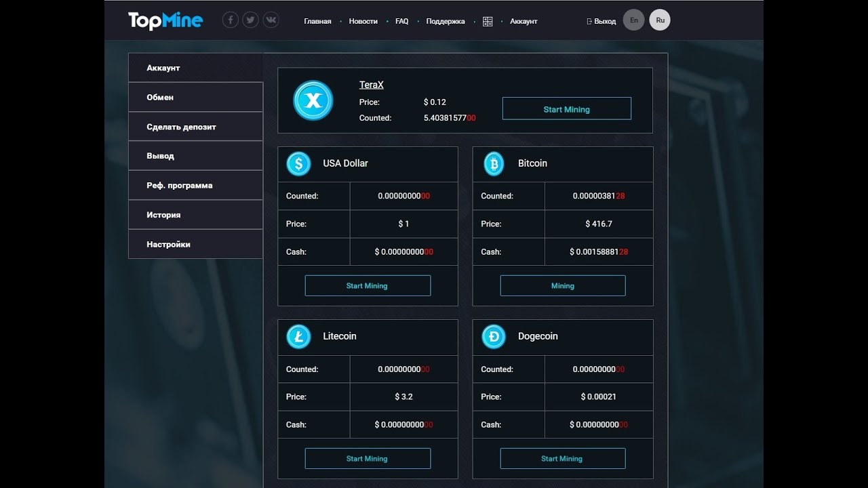The width and height of the screenshot is (868, 488).
Task: Click the grid icon in top navigation
Action: (x=488, y=22)
